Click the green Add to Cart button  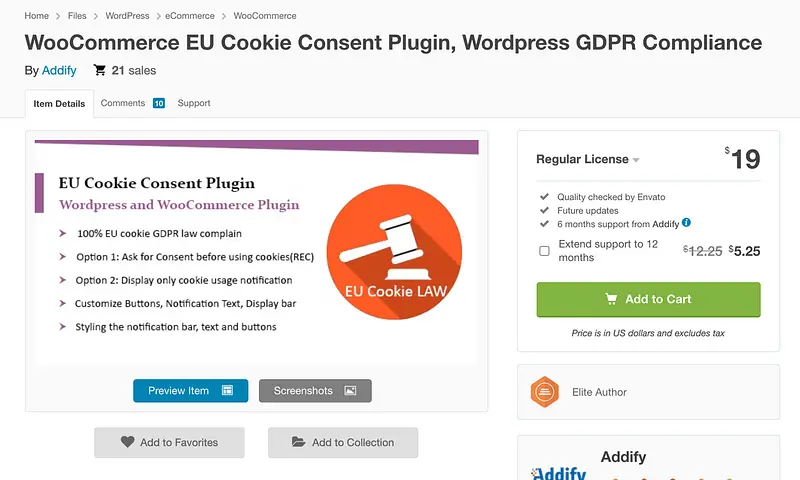pos(648,299)
